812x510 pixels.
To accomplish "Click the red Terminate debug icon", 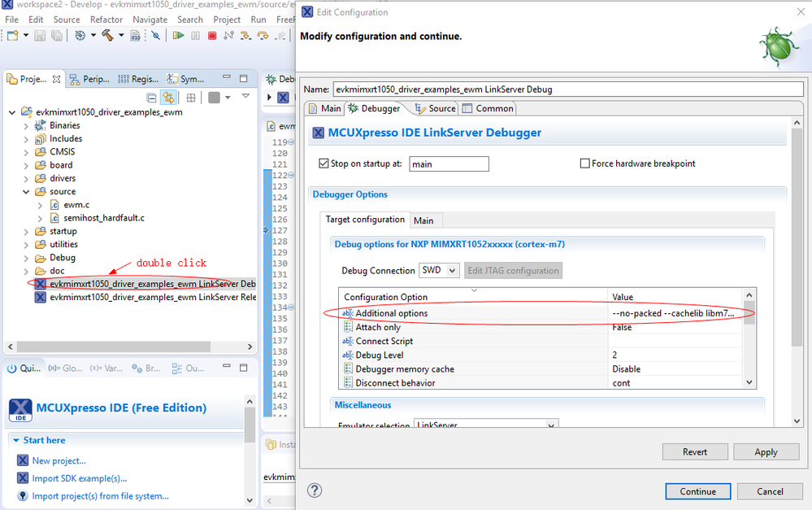I will click(x=212, y=35).
